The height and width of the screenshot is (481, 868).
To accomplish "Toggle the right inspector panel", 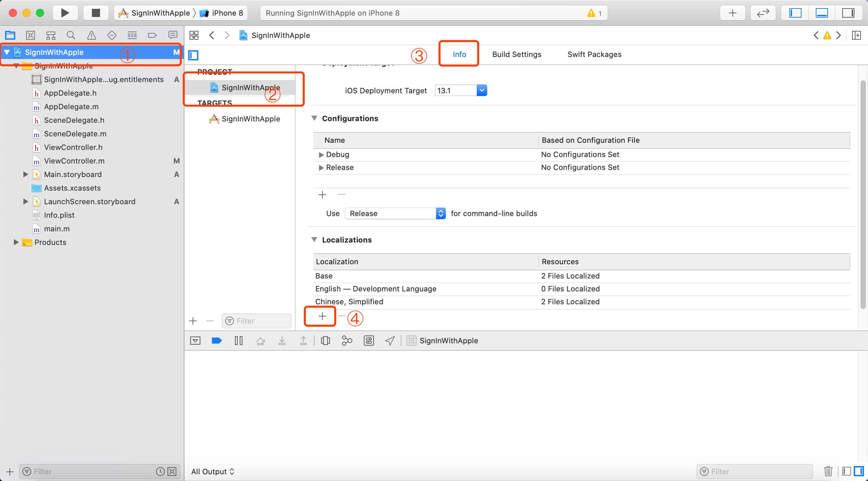I will [x=848, y=13].
